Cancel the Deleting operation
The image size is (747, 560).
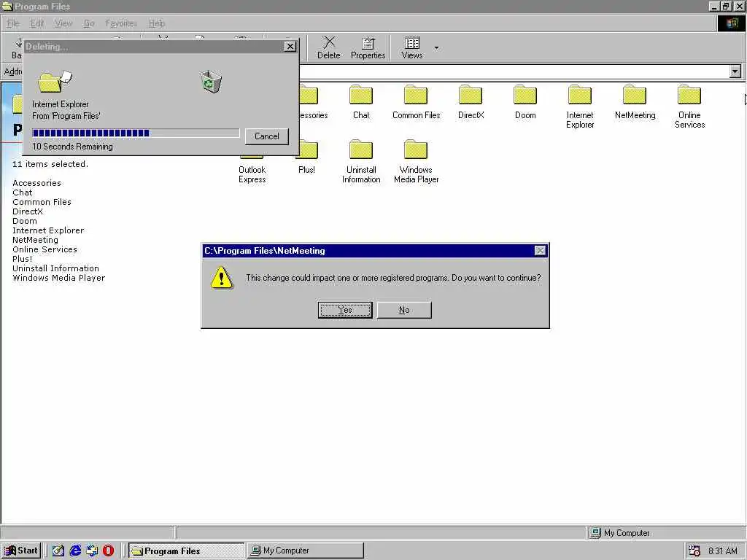267,136
